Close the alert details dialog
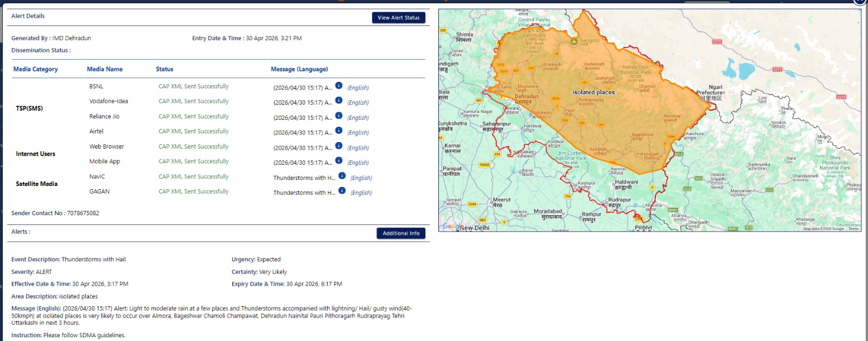 860,2
